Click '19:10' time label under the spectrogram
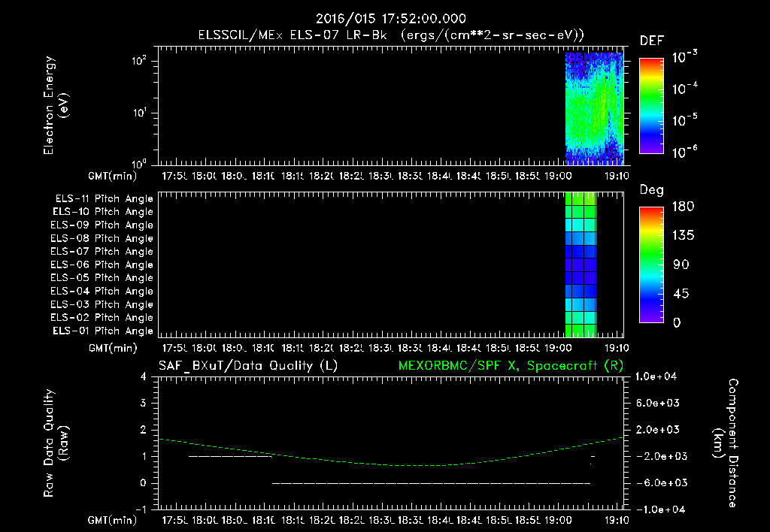This screenshot has width=770, height=532. pyautogui.click(x=616, y=176)
